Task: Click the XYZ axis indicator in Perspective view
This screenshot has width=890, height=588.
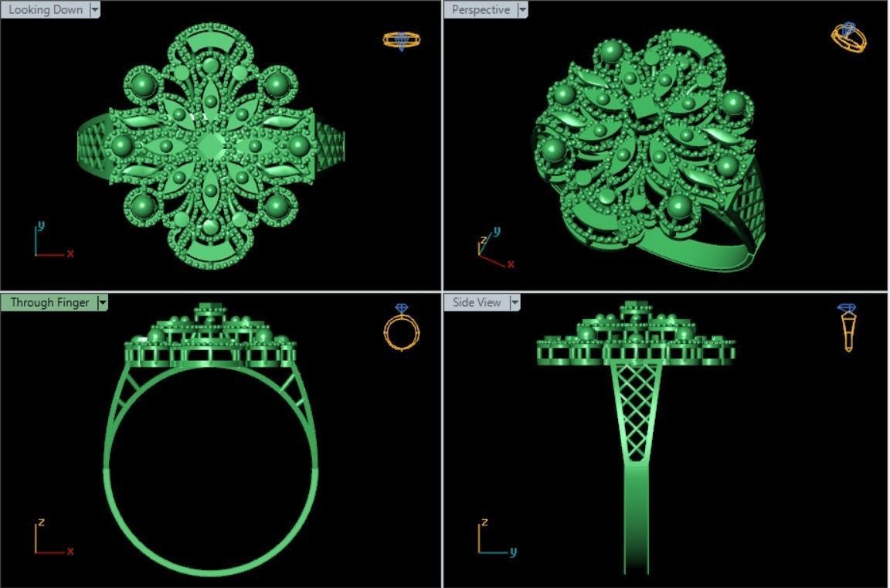Action: tap(496, 248)
